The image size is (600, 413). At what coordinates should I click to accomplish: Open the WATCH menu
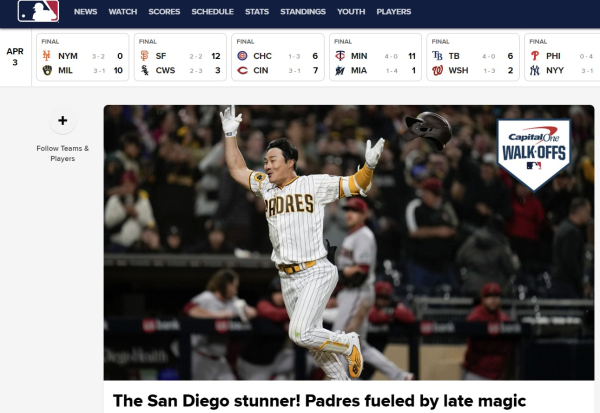[x=123, y=12]
